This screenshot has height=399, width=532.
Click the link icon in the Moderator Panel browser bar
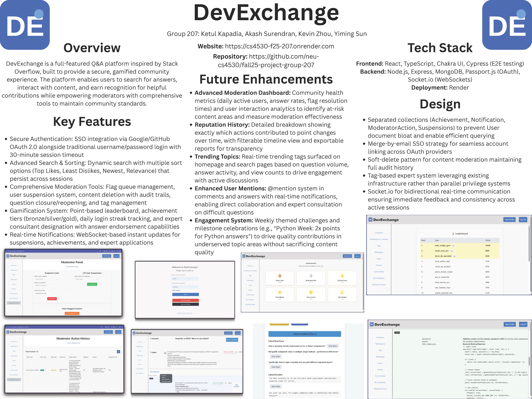[x=100, y=251]
